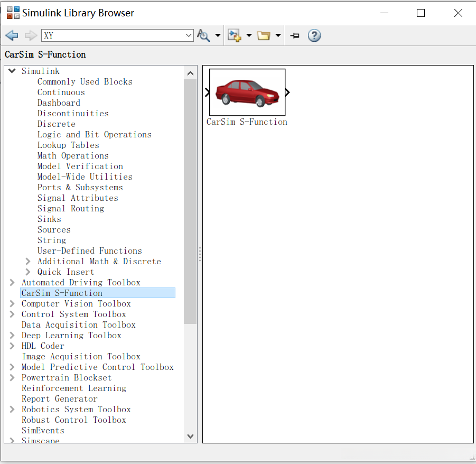Select Model Verification
476x464 pixels.
point(80,166)
